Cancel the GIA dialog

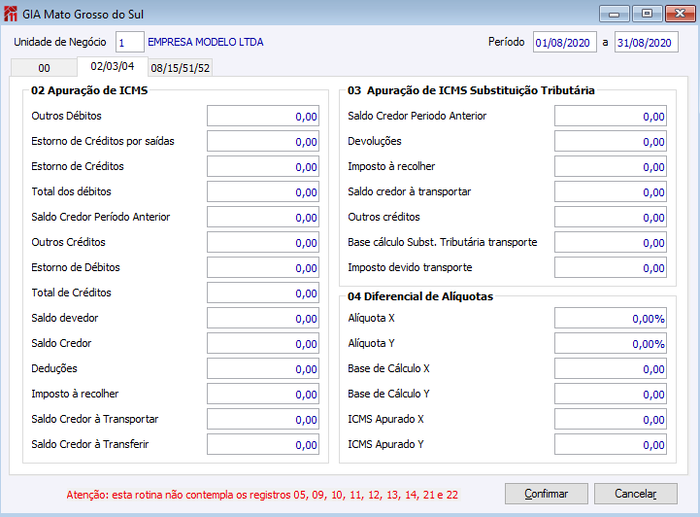[635, 493]
